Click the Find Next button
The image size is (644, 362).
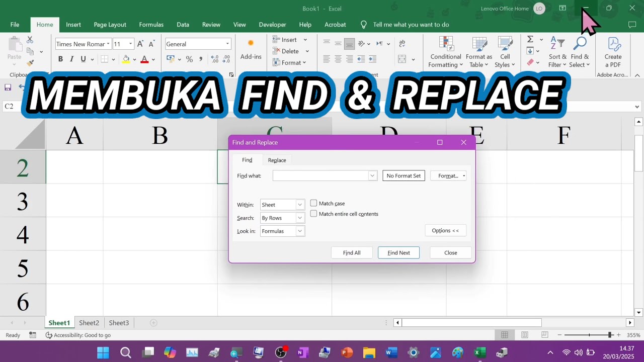[x=398, y=252]
